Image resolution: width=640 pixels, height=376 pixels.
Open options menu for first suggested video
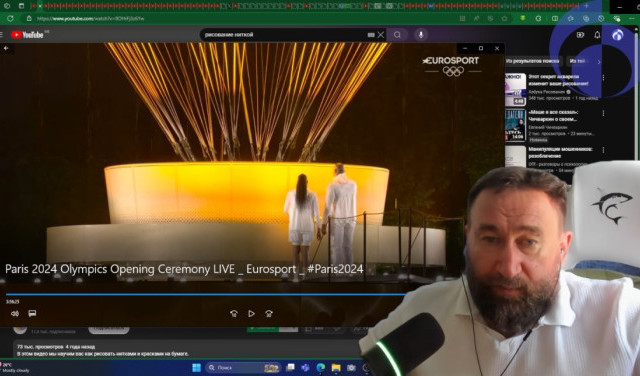(x=603, y=78)
